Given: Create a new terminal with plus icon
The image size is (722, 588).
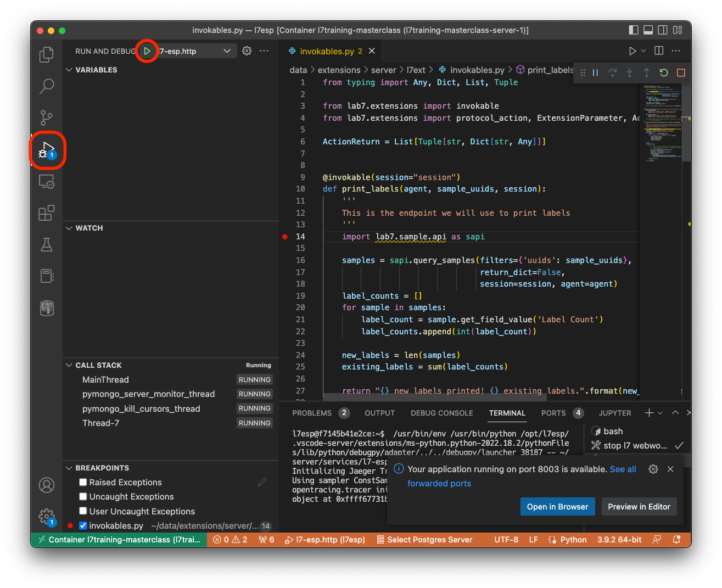Looking at the screenshot, I should click(x=649, y=413).
